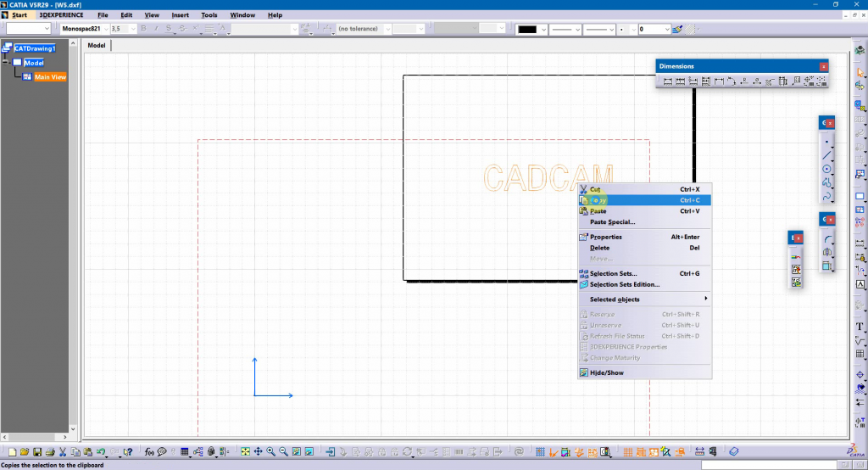Open Properties from the context menu
Image resolution: width=868 pixels, height=470 pixels.
coord(605,237)
